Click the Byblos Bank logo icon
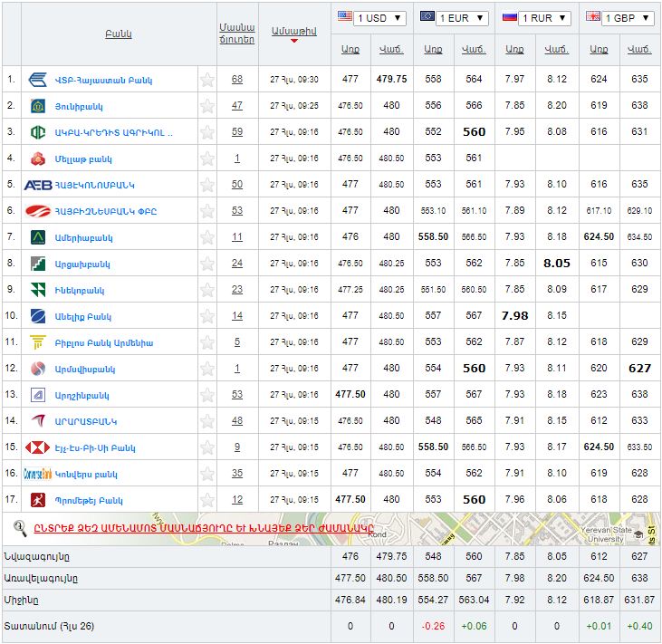Viewport: 662px width, 644px height. (x=38, y=342)
